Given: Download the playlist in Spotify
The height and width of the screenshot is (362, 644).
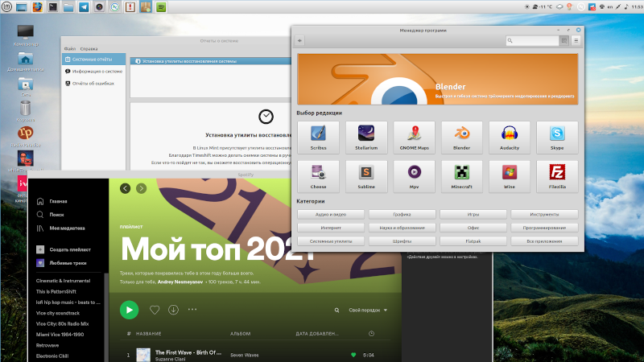Looking at the screenshot, I should [173, 310].
